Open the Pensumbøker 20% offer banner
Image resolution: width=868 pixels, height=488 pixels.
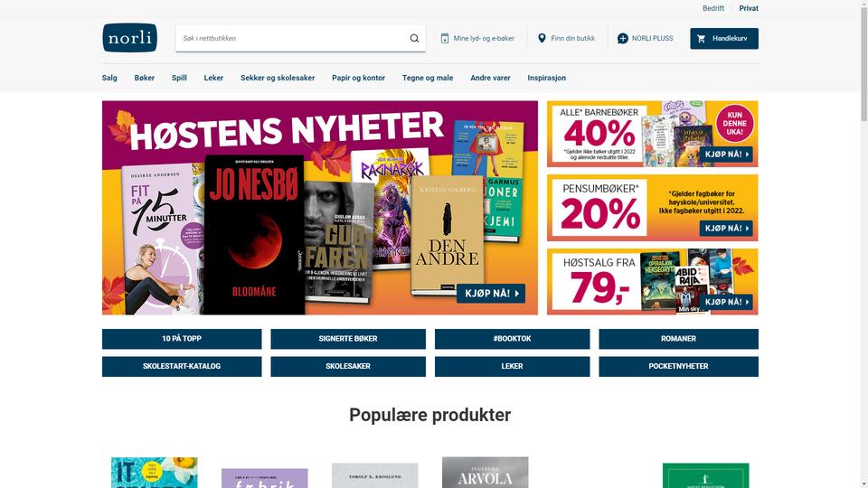point(652,208)
